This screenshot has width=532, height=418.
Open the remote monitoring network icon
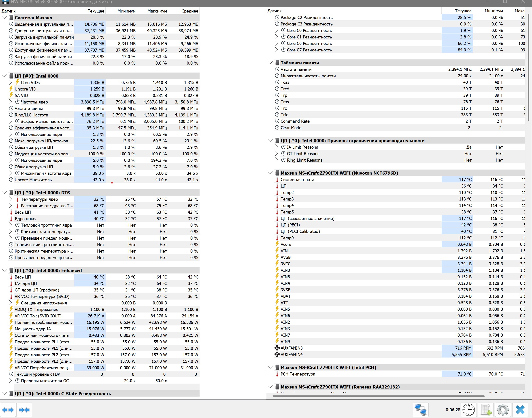[420, 410]
